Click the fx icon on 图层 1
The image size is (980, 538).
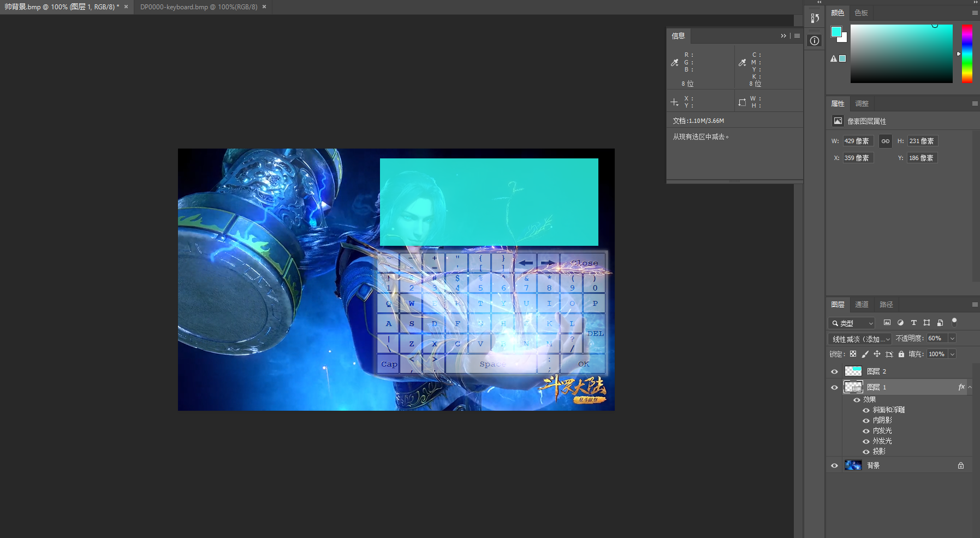(961, 387)
